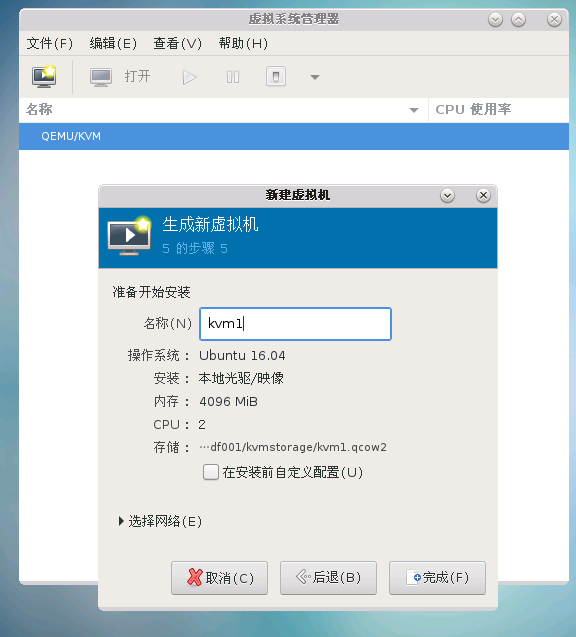Open the 文件(F) menu
The width and height of the screenshot is (576, 637).
click(x=50, y=43)
